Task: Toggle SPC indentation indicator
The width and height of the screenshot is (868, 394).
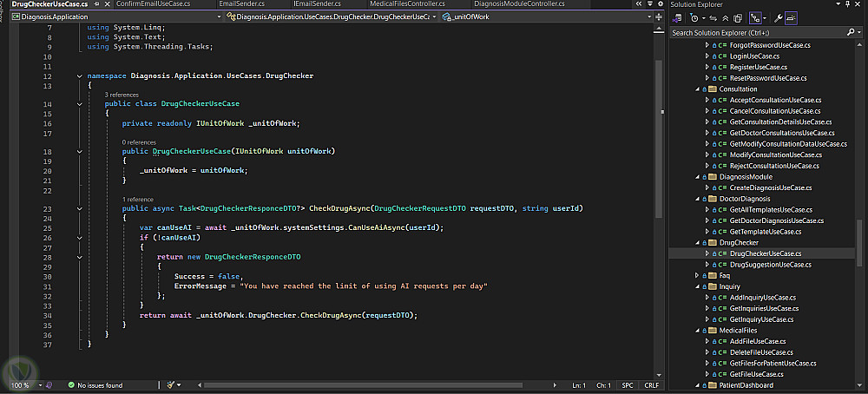Action: pos(628,384)
